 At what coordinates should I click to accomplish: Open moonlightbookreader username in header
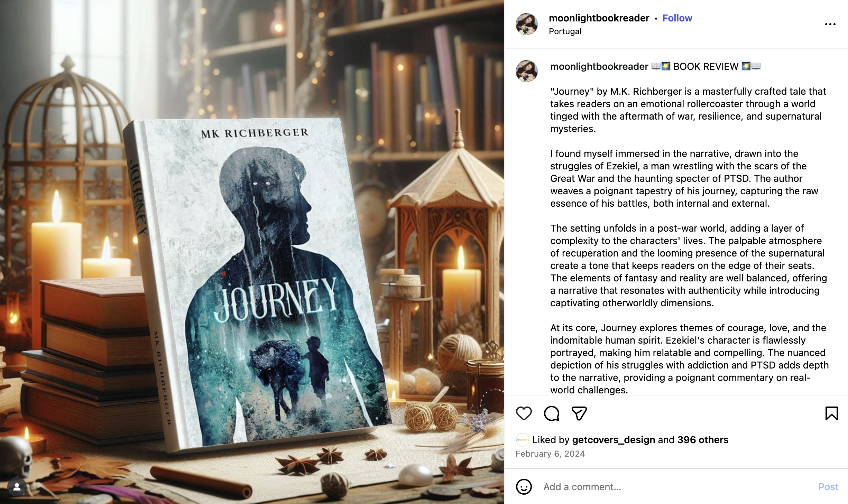[x=599, y=18]
